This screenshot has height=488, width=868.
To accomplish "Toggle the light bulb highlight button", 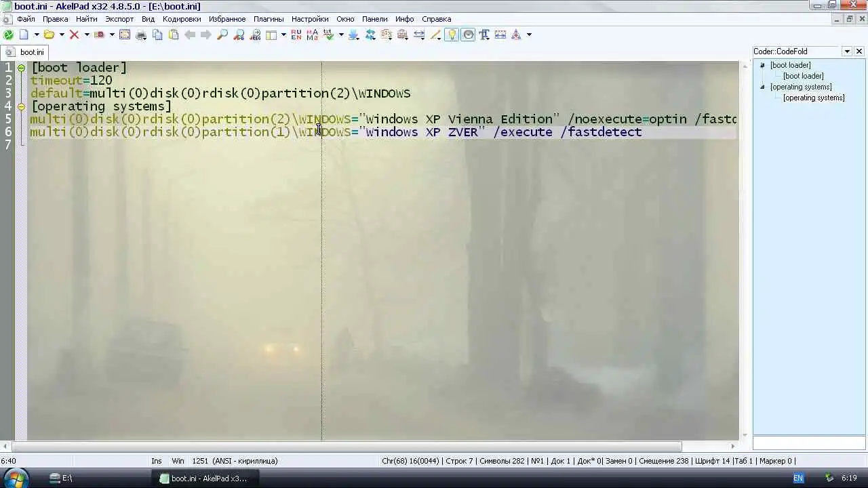I will [x=452, y=35].
